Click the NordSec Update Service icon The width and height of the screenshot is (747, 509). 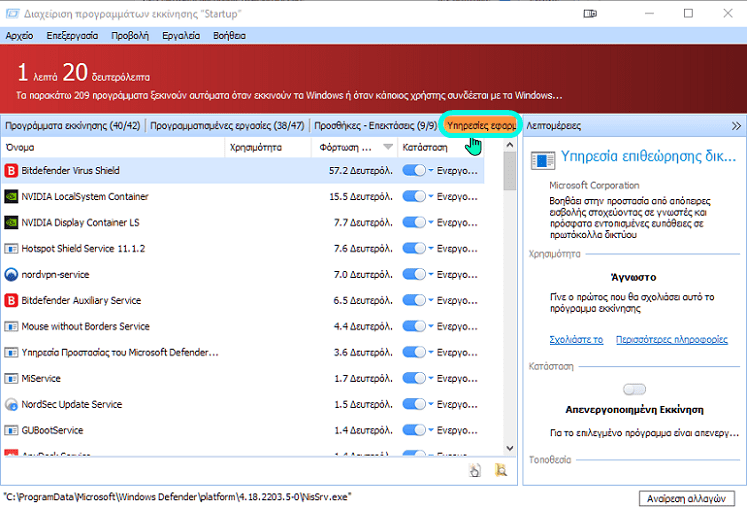pyautogui.click(x=11, y=404)
